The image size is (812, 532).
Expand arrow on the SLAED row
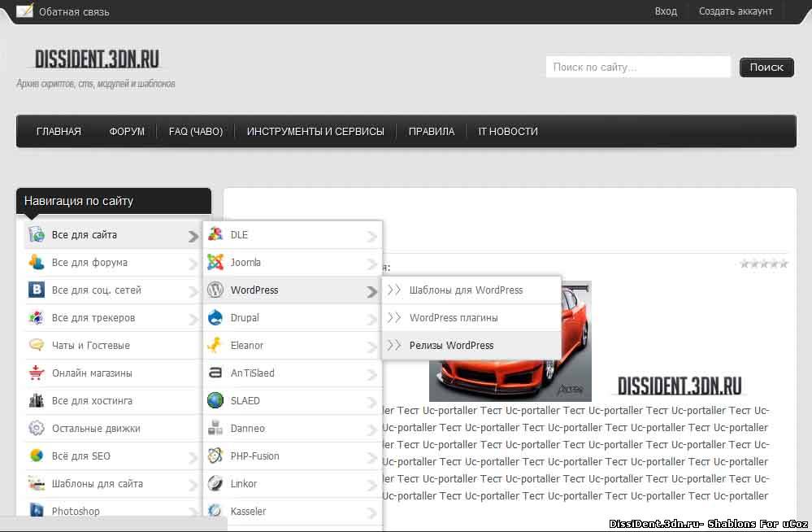(371, 402)
